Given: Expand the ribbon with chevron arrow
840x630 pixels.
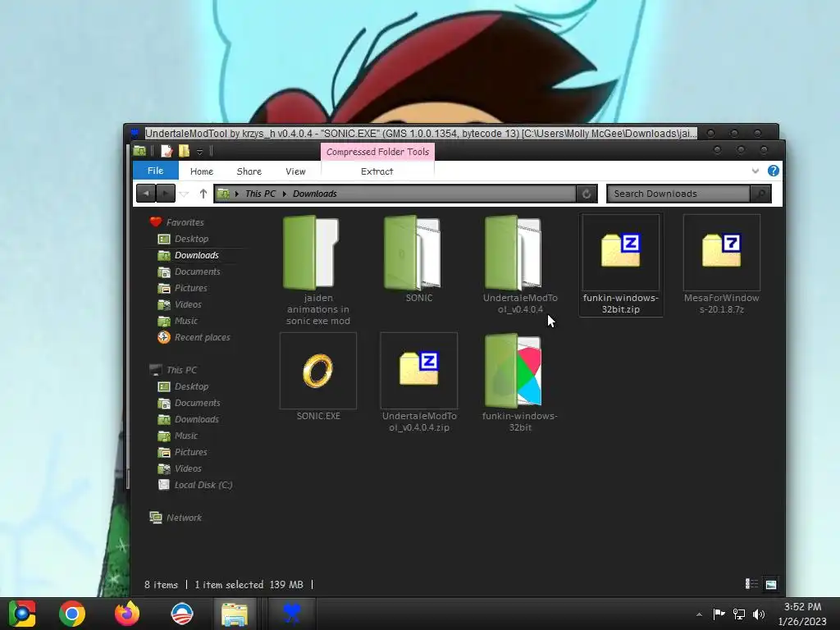Looking at the screenshot, I should tap(756, 171).
